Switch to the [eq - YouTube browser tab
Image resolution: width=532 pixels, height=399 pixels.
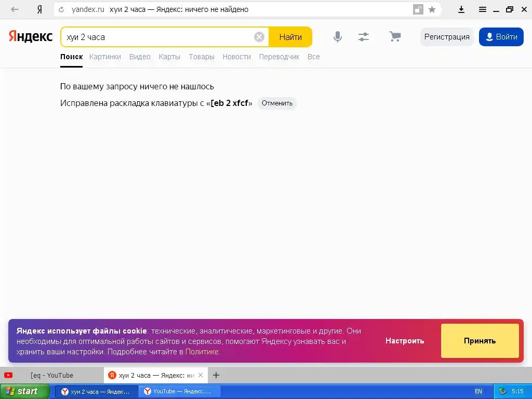pyautogui.click(x=51, y=375)
